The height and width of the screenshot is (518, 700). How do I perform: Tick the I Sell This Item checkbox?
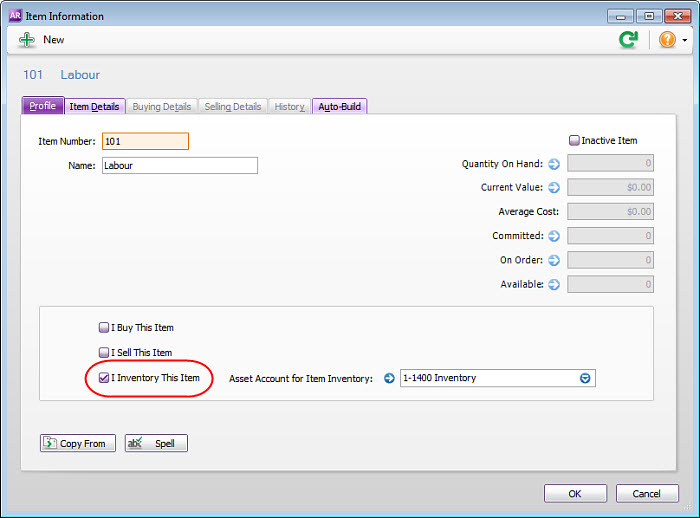click(104, 353)
